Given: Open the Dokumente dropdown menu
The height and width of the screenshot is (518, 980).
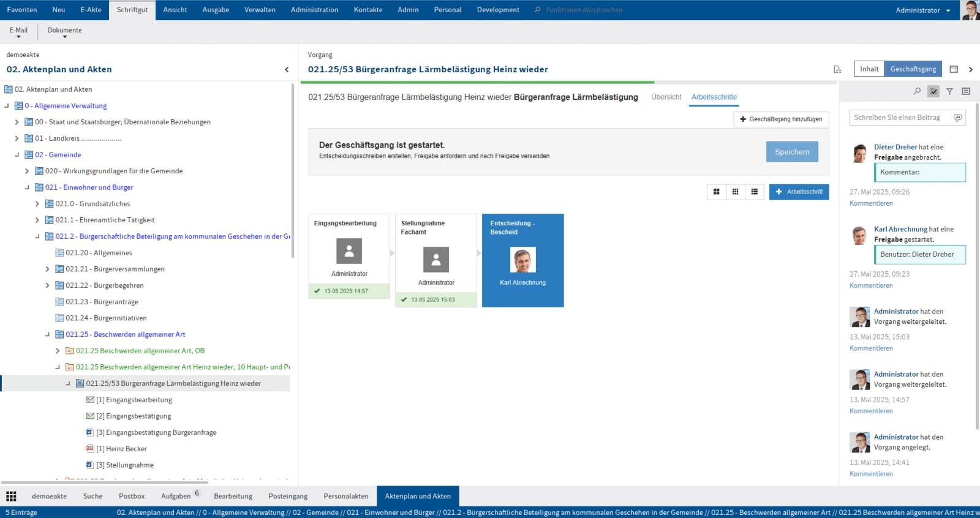Looking at the screenshot, I should click(x=64, y=32).
